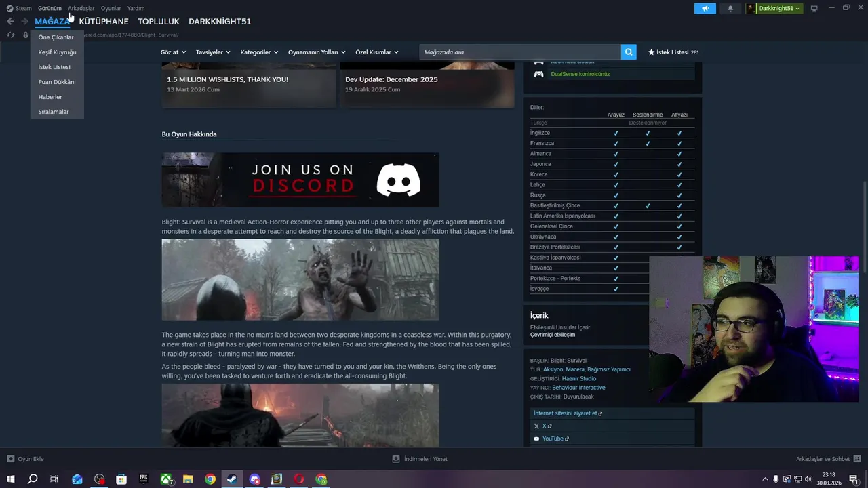Open Microsoft Store on taskbar
Viewport: 868px width, 488px height.
[121, 479]
